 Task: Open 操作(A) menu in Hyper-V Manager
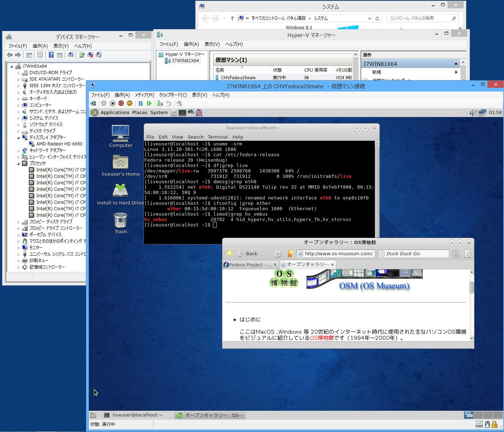tap(191, 44)
